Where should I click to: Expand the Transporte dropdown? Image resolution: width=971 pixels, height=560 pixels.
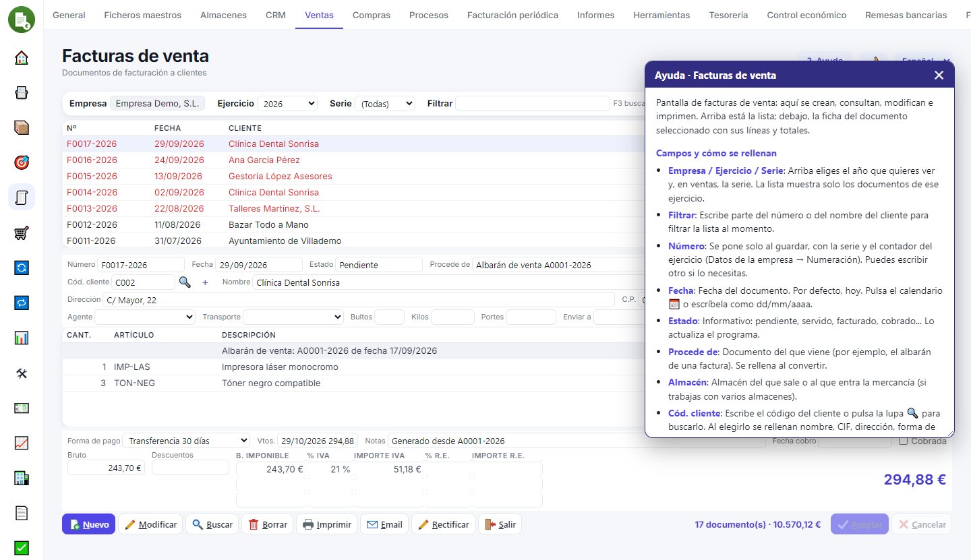point(293,317)
